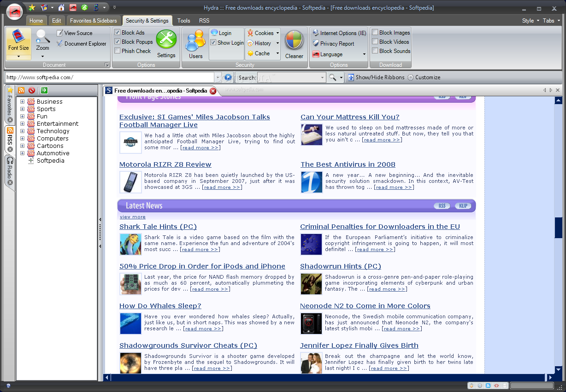Open View Source
Screen dimensions: 566x392
coord(74,33)
